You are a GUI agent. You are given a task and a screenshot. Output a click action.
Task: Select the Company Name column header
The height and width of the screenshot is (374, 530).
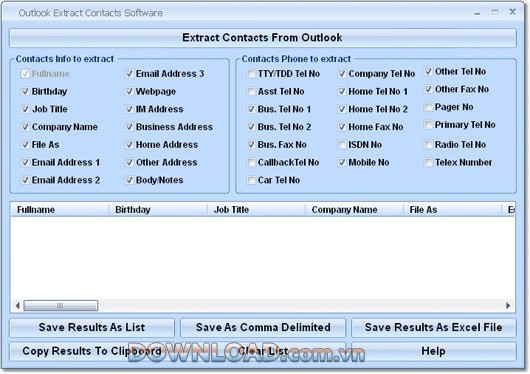(x=354, y=210)
